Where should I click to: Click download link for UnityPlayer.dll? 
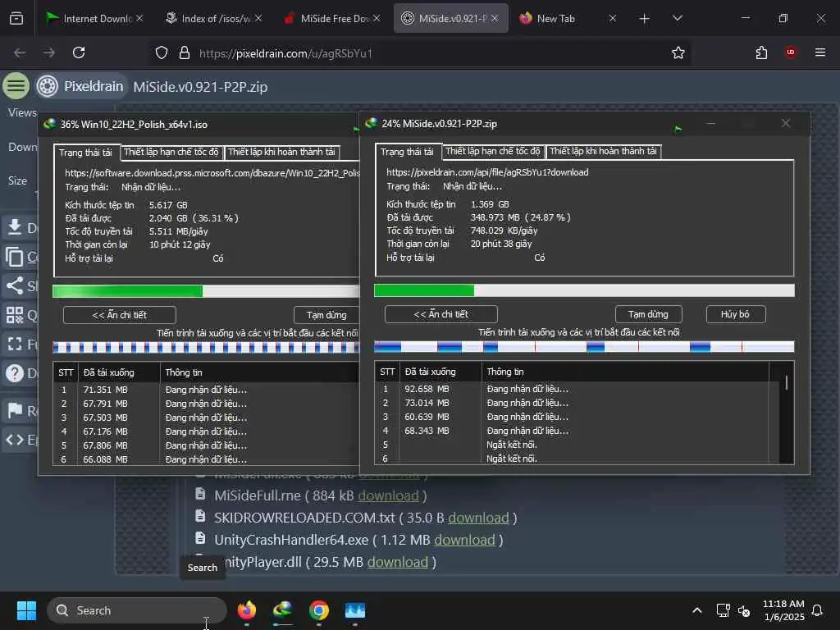coord(398,561)
